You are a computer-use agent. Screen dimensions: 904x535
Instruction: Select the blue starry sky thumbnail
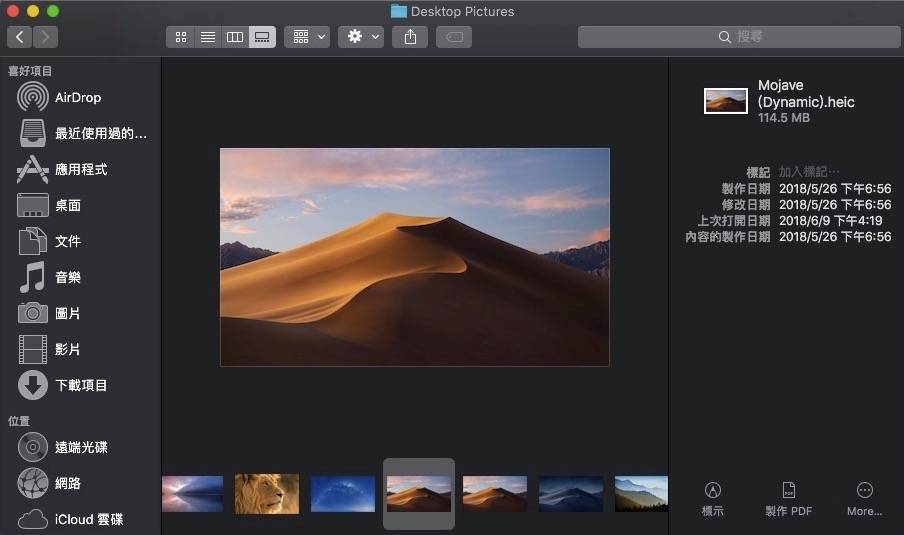pyautogui.click(x=342, y=493)
